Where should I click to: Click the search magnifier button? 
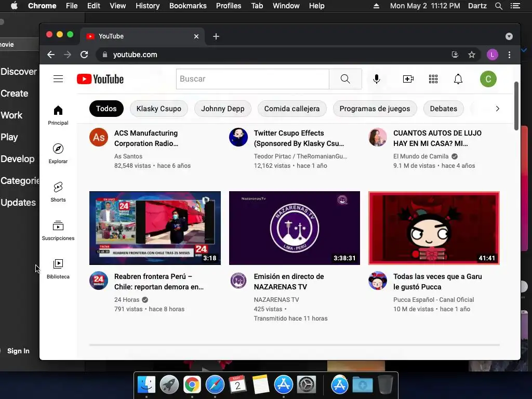click(x=345, y=79)
